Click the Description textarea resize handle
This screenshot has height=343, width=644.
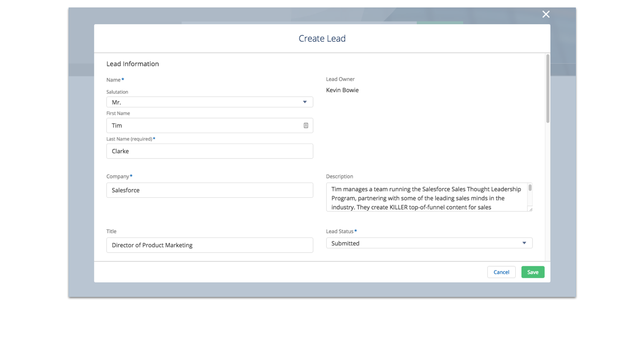click(531, 209)
